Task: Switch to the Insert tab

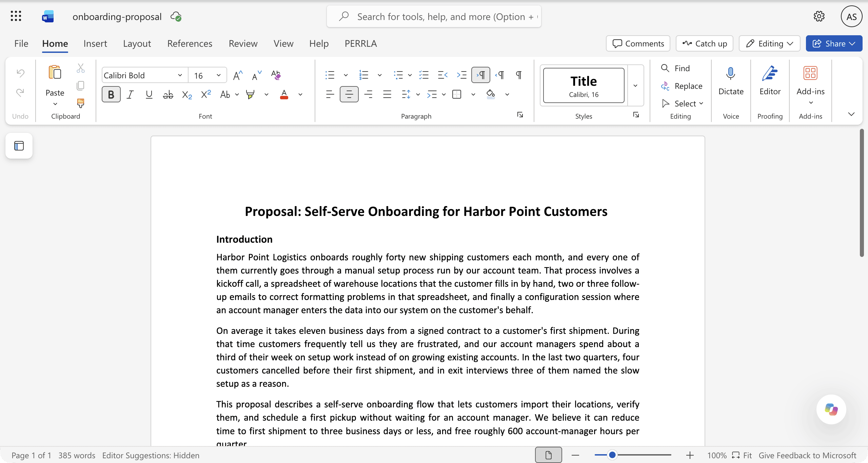Action: (95, 43)
